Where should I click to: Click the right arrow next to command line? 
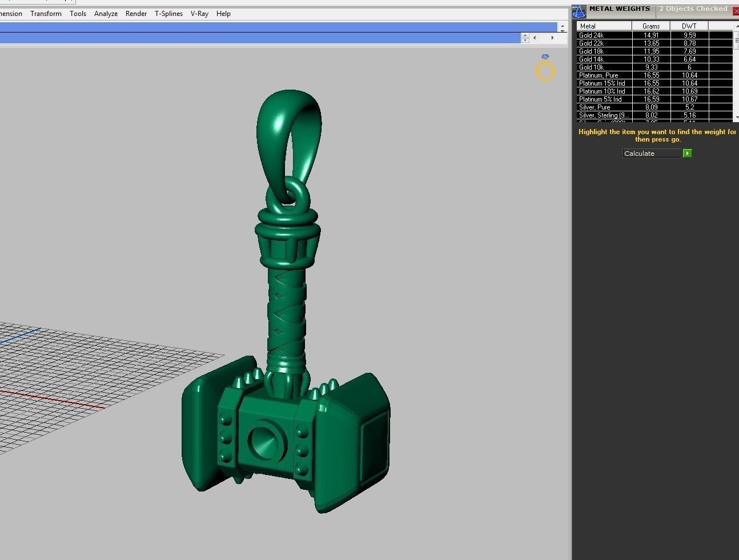tap(552, 38)
